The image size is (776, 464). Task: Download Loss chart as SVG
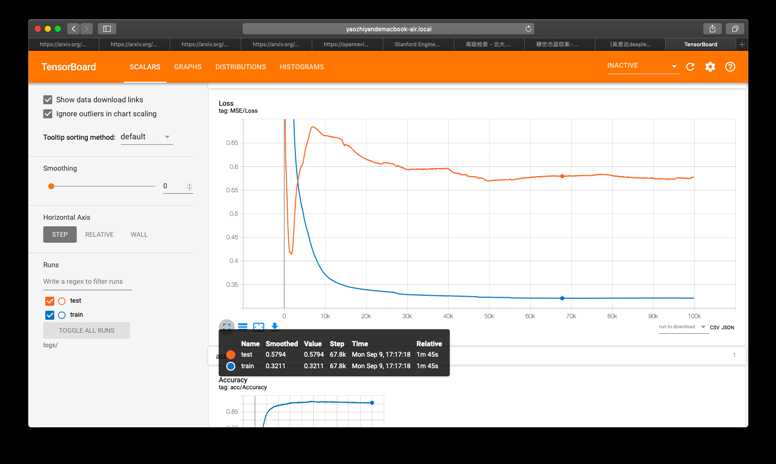tap(275, 326)
